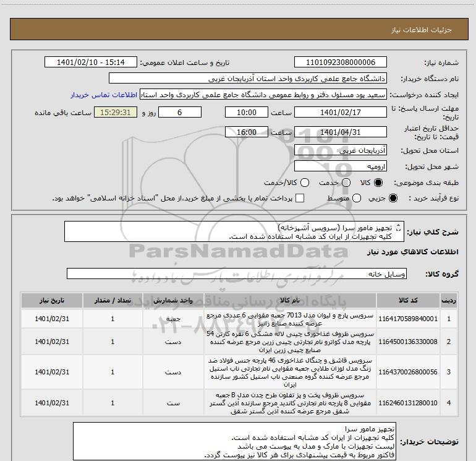Click product code 1164170589840001
This screenshot has height=461, width=476.
[408, 319]
